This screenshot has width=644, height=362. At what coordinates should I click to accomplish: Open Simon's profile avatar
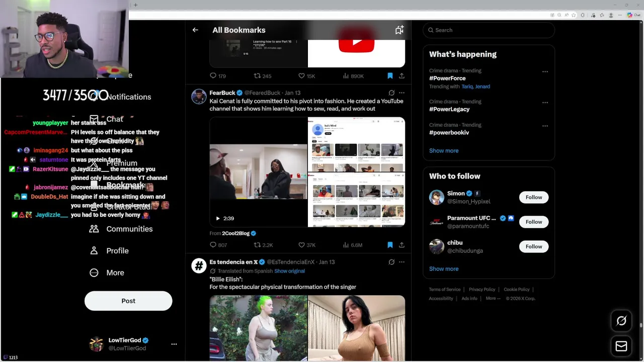point(437,197)
